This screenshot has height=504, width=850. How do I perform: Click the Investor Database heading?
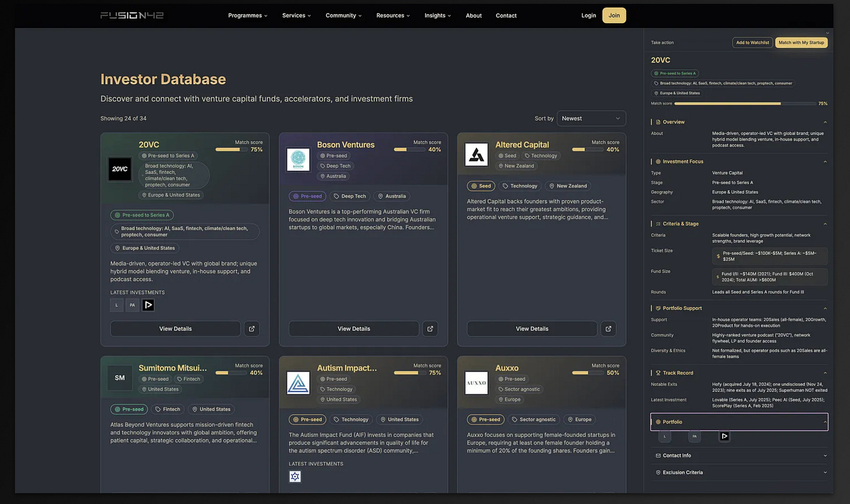163,79
